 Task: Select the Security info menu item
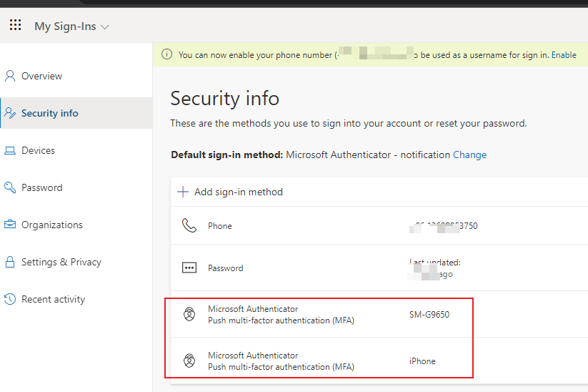click(x=76, y=113)
